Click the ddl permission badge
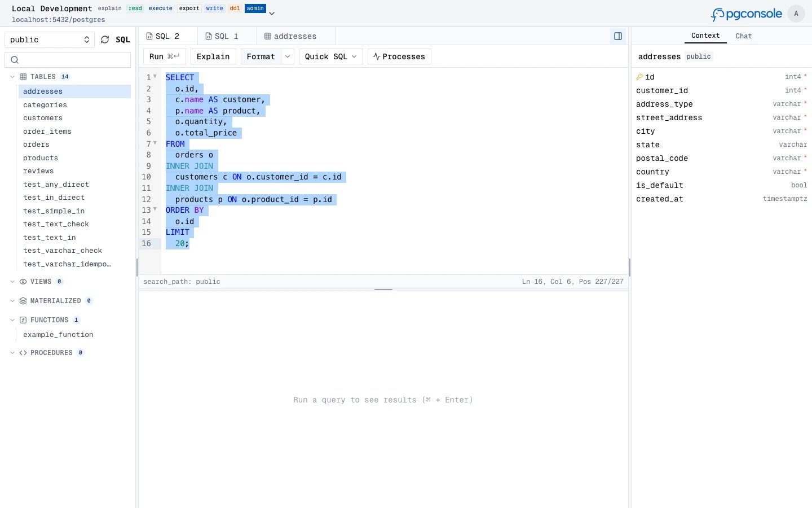 [235, 8]
